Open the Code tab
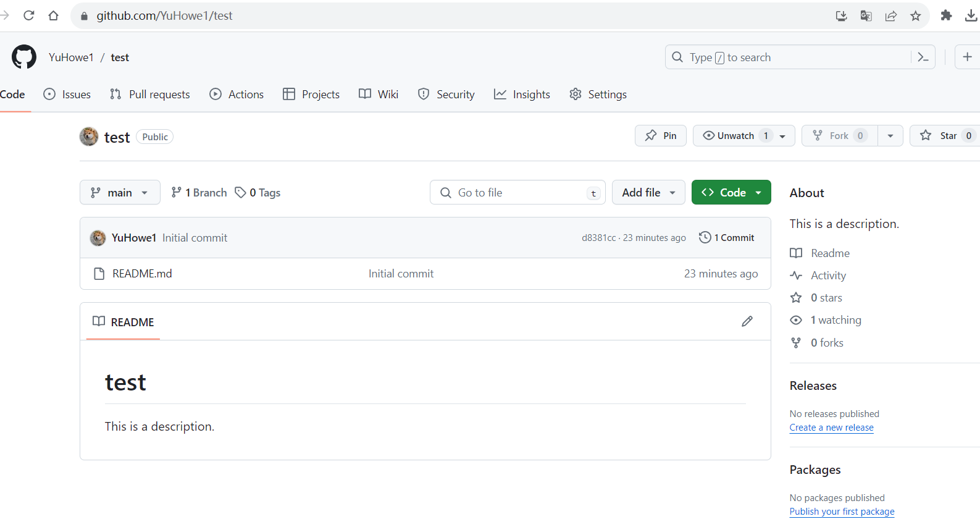 (x=12, y=95)
